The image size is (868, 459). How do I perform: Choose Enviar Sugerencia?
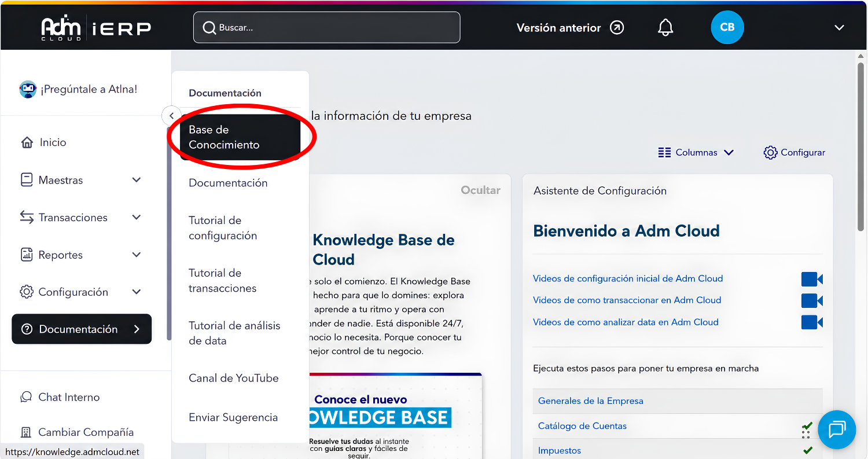point(233,417)
